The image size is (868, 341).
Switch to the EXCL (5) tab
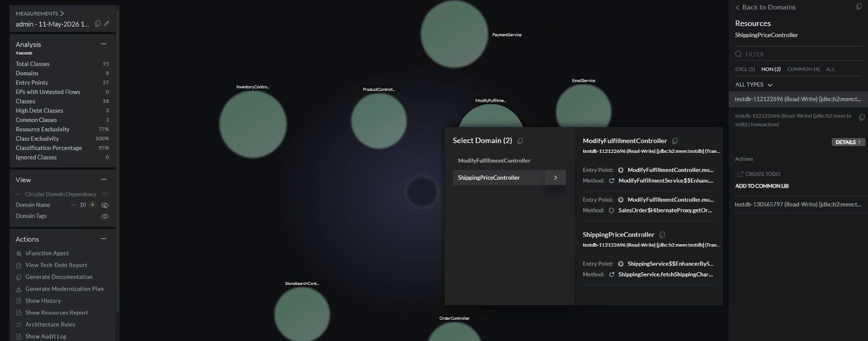tap(745, 69)
